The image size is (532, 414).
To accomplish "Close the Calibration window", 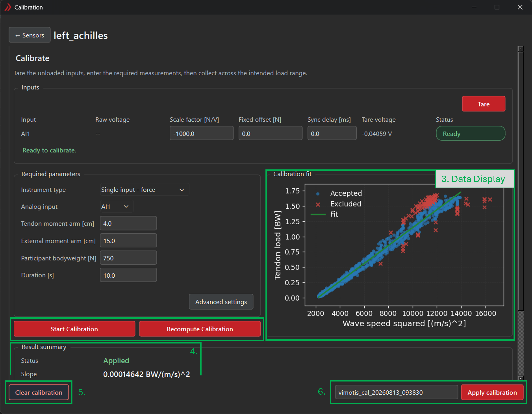I will point(520,7).
